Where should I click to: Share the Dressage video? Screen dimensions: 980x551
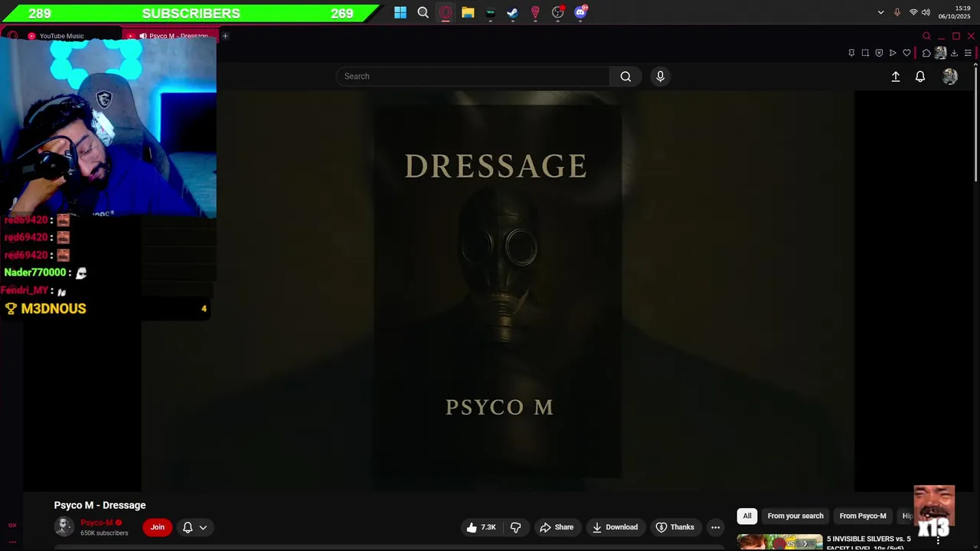[557, 527]
